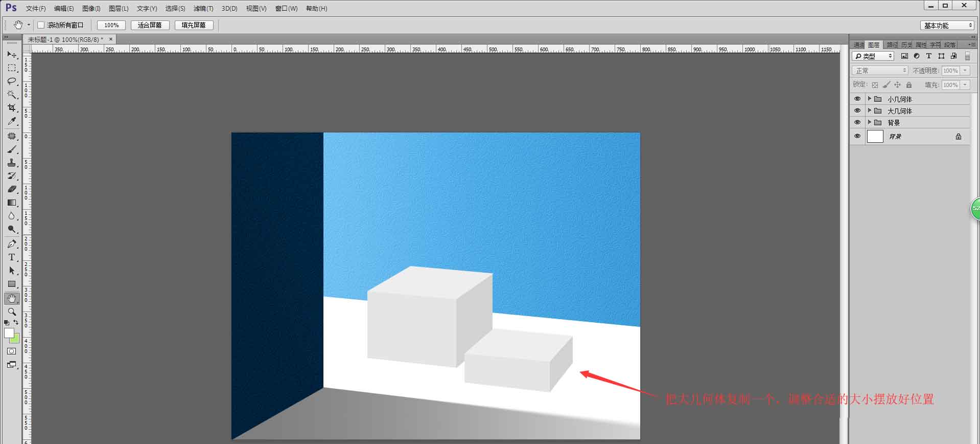Hide the 小几何体 layer group
The width and height of the screenshot is (980, 444).
tap(857, 99)
